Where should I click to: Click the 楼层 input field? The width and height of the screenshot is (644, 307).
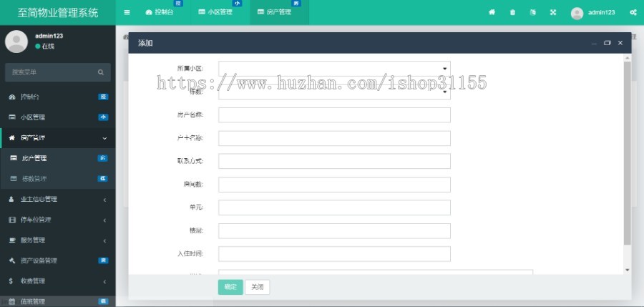click(334, 231)
